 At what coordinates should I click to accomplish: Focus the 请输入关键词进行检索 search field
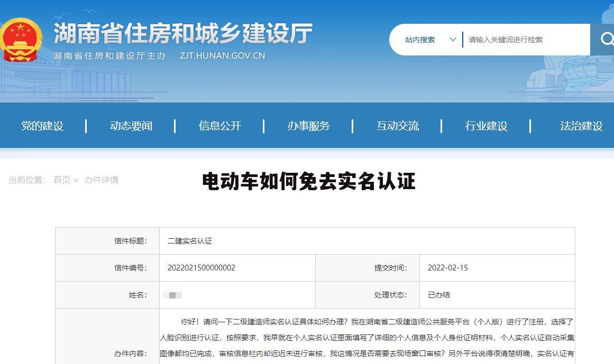click(526, 40)
